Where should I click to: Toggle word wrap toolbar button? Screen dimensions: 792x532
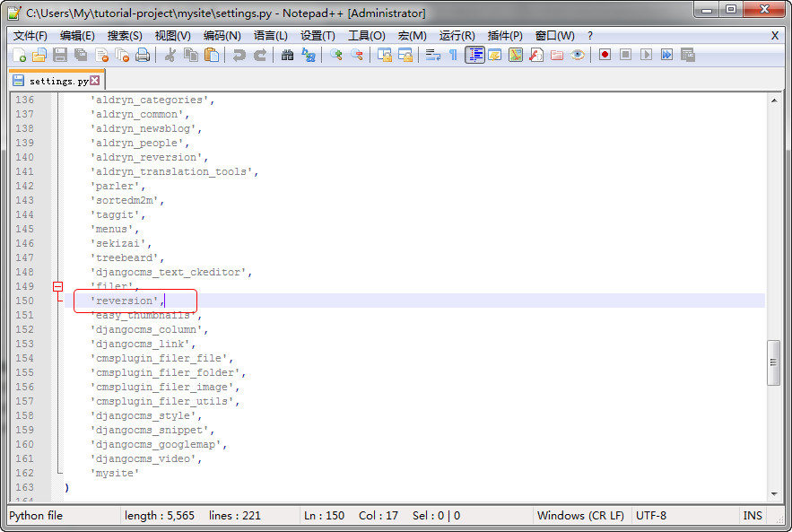(432, 55)
